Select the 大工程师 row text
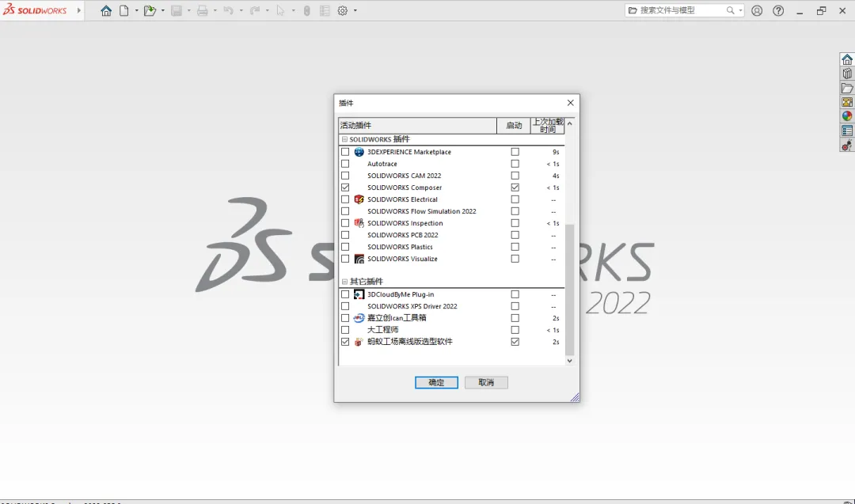855x504 pixels. tap(383, 330)
